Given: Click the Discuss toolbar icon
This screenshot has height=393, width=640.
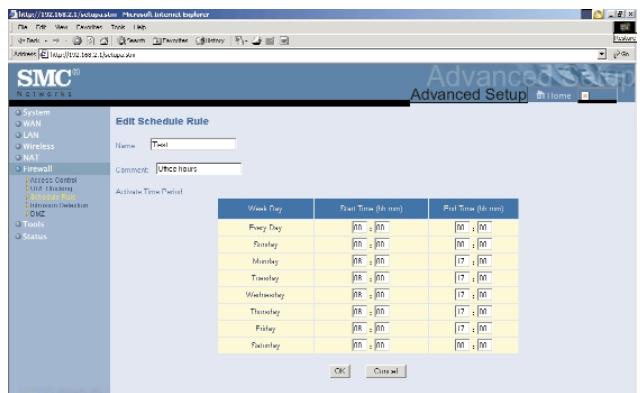Looking at the screenshot, I should [284, 40].
